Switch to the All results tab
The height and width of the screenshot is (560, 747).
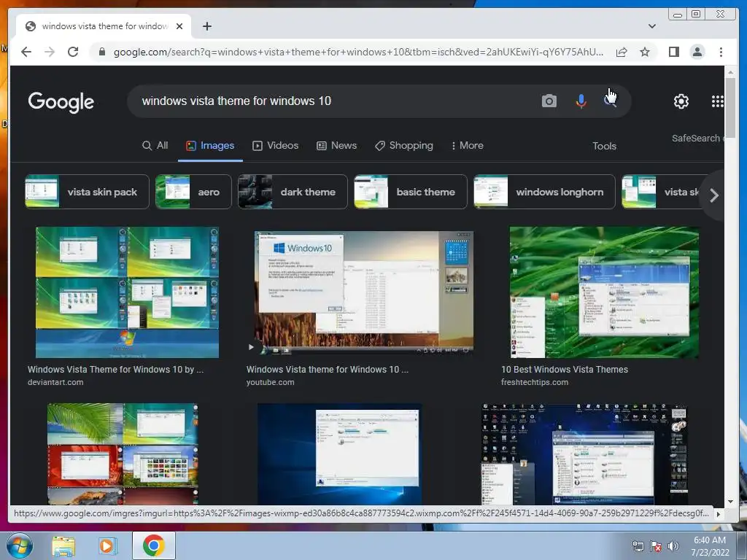click(155, 146)
